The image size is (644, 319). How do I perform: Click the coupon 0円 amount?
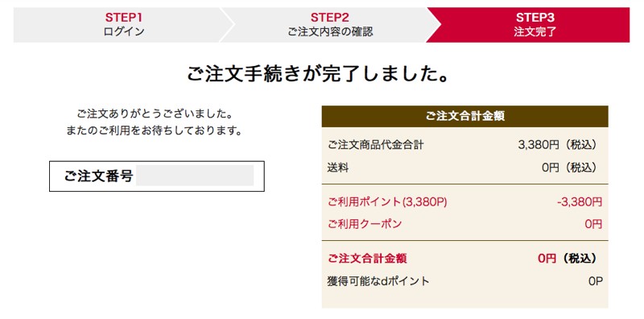tap(593, 224)
